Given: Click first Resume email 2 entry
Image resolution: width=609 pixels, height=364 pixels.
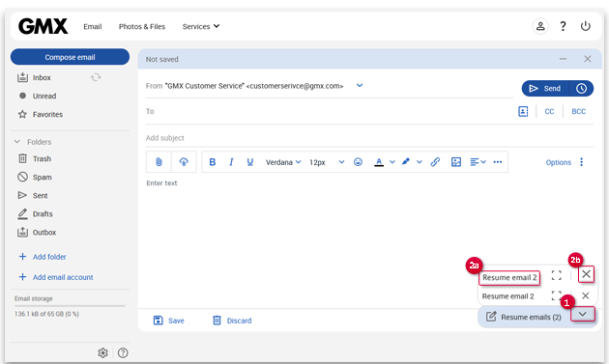Looking at the screenshot, I should pos(509,277).
